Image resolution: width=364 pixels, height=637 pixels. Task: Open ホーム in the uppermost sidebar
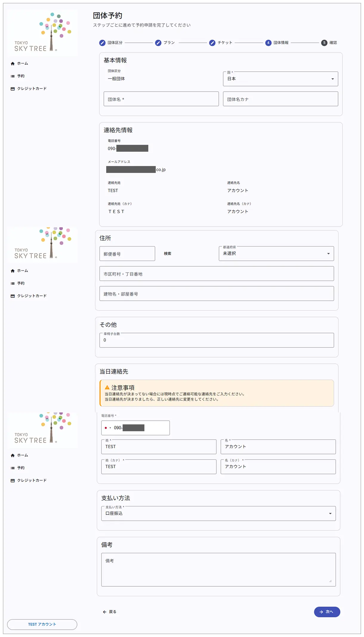[23, 64]
